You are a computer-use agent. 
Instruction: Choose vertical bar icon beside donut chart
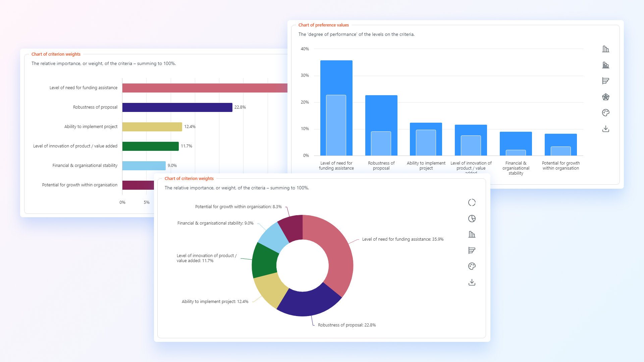tap(472, 234)
